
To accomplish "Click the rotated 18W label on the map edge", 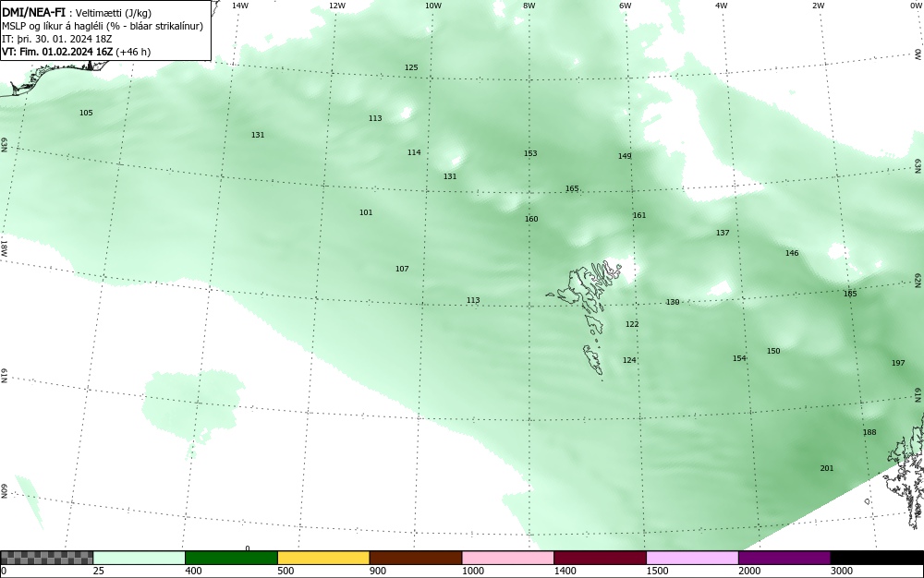I will pyautogui.click(x=4, y=247).
